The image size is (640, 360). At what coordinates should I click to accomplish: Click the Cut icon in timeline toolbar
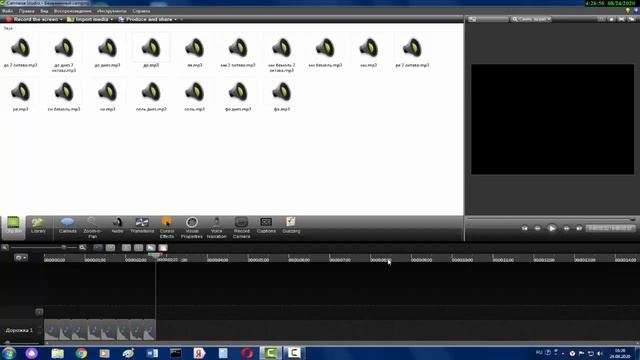[x=127, y=247]
